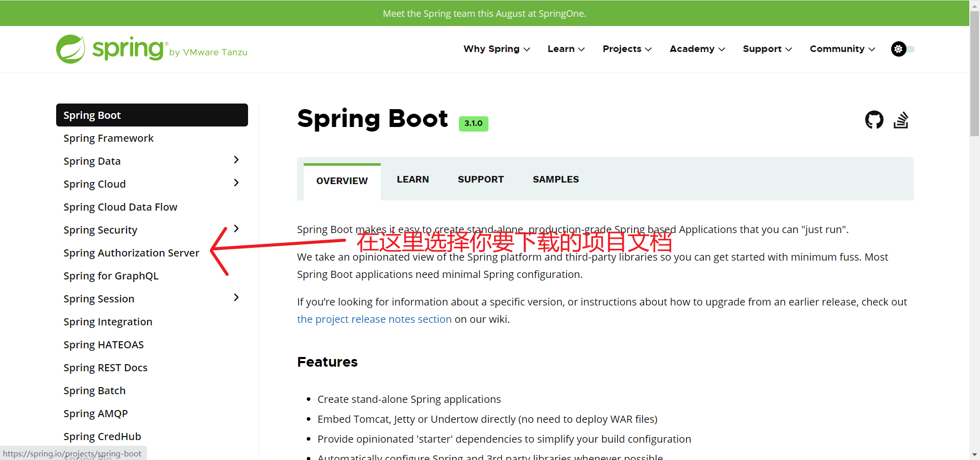This screenshot has height=460, width=980.
Task: Open Spring Integration project page
Action: (x=108, y=322)
